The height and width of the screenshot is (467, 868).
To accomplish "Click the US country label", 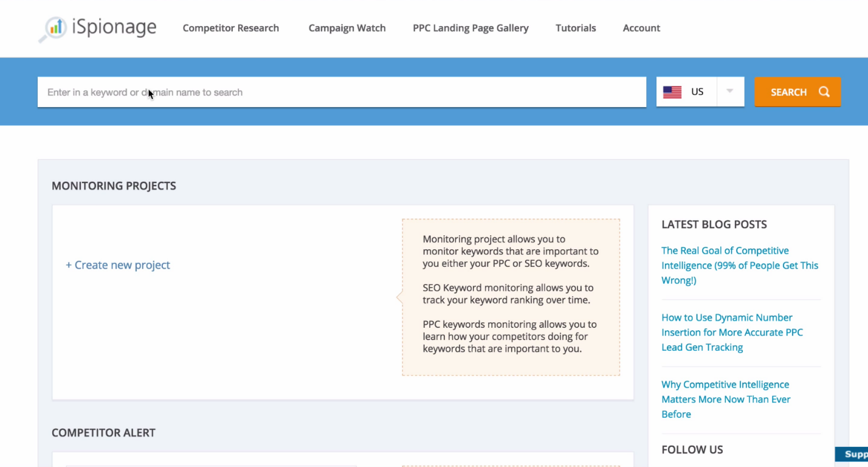I will (x=697, y=92).
